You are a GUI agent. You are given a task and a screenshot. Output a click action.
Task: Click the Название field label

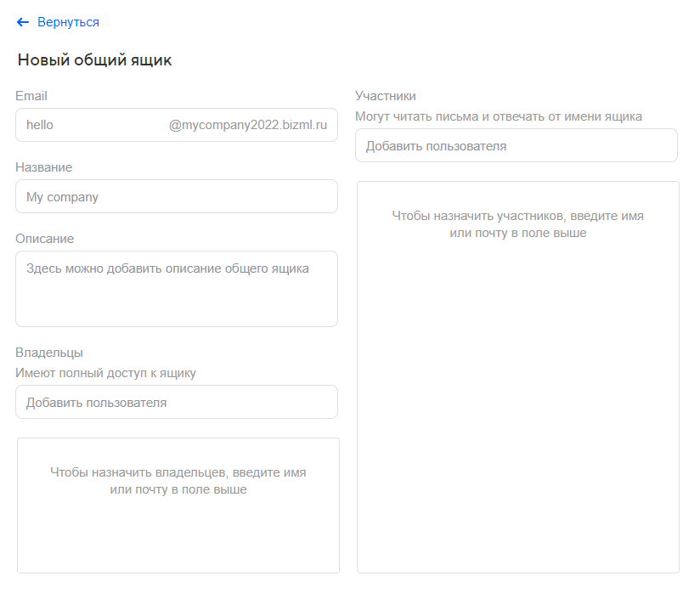(43, 167)
